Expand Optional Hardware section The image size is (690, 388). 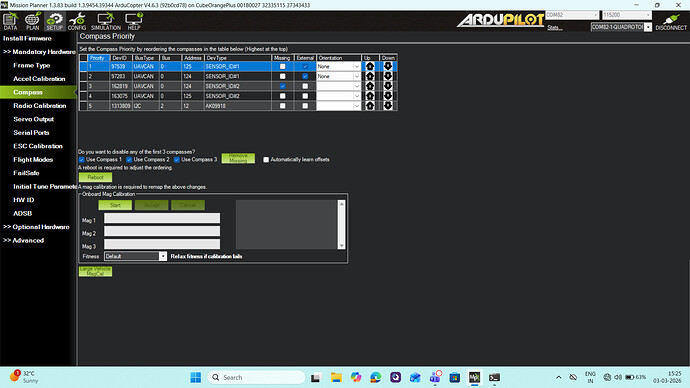pos(37,227)
